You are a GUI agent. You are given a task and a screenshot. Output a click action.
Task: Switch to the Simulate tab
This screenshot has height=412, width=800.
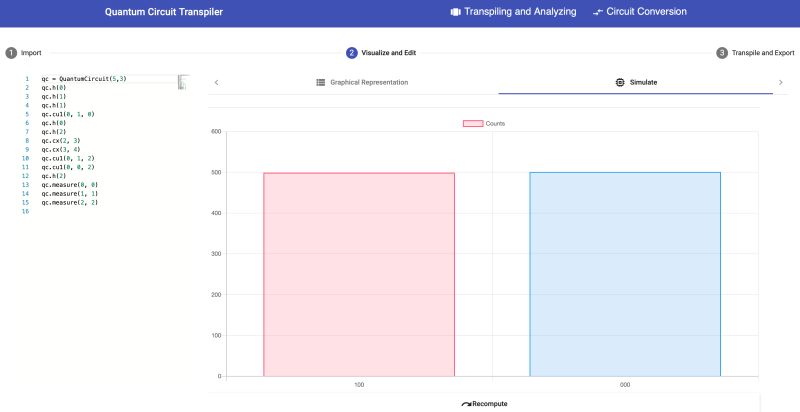click(636, 82)
